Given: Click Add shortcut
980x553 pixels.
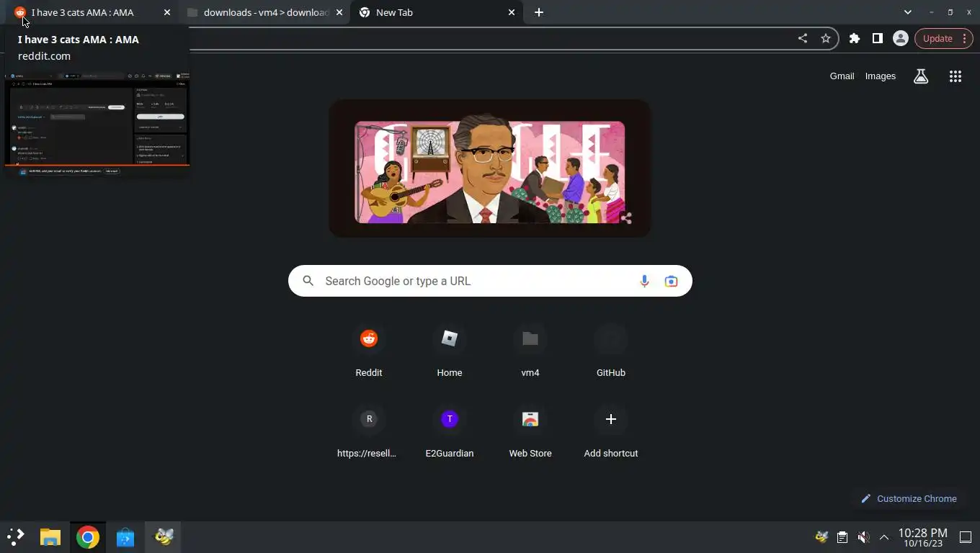Looking at the screenshot, I should click(611, 431).
